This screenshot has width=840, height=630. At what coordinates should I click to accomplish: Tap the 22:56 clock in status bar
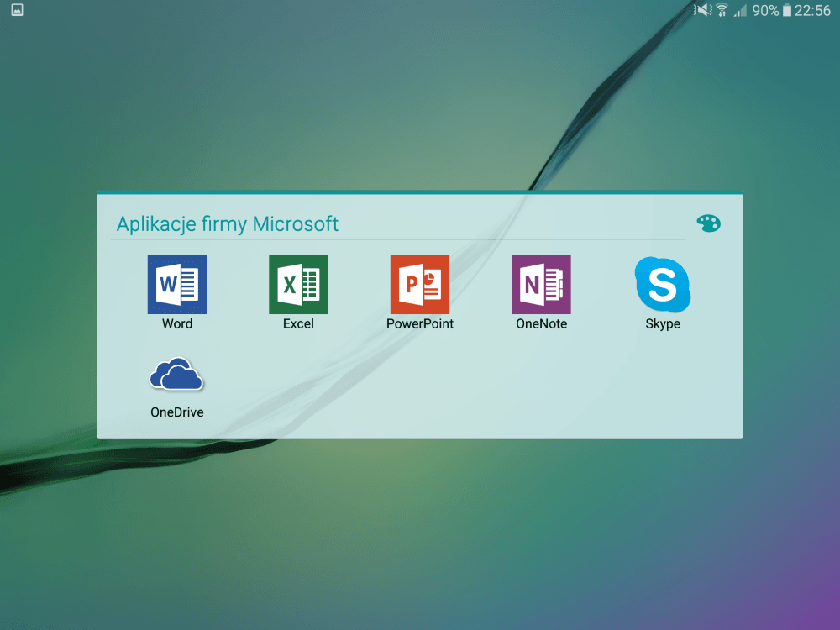812,10
